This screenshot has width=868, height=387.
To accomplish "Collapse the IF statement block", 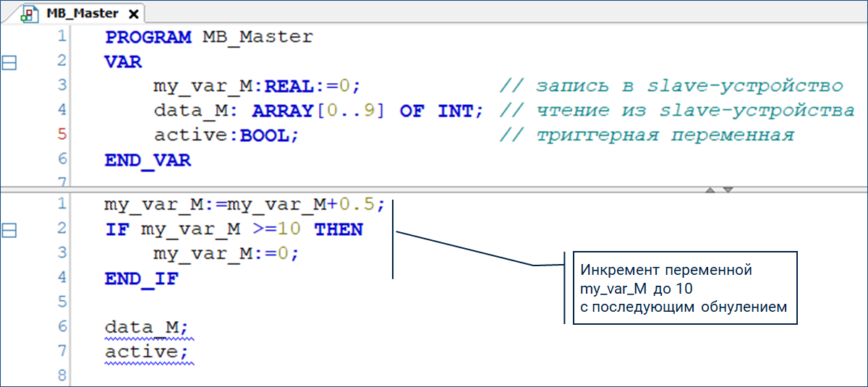I will coord(10,231).
